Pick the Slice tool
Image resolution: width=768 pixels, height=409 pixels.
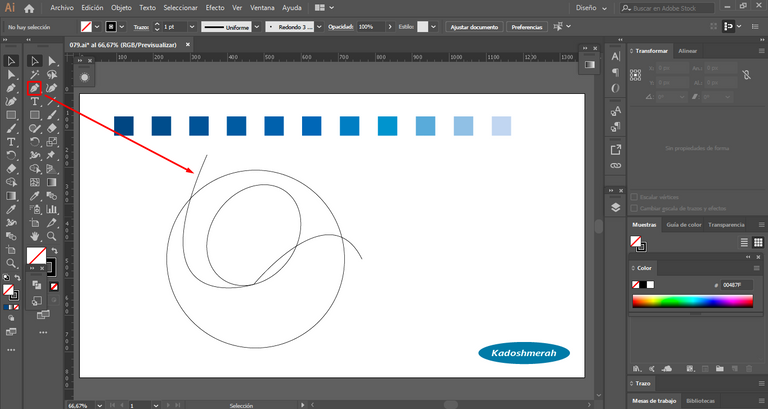(51, 223)
